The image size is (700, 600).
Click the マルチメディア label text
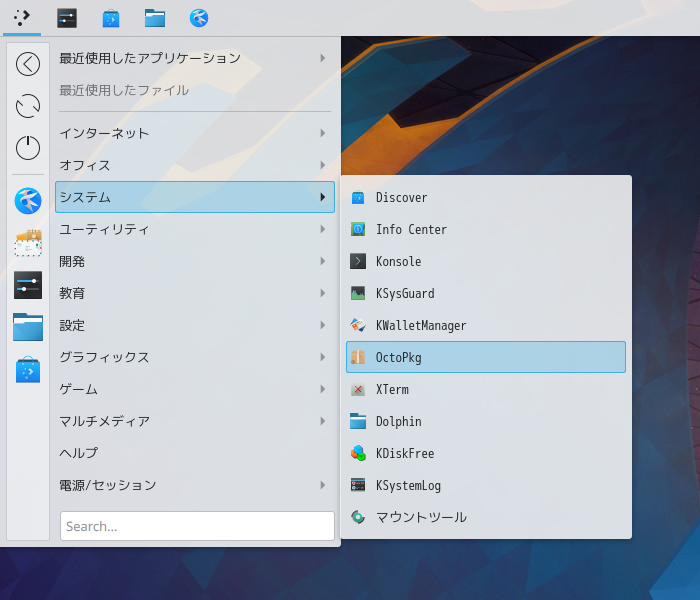[x=104, y=421]
